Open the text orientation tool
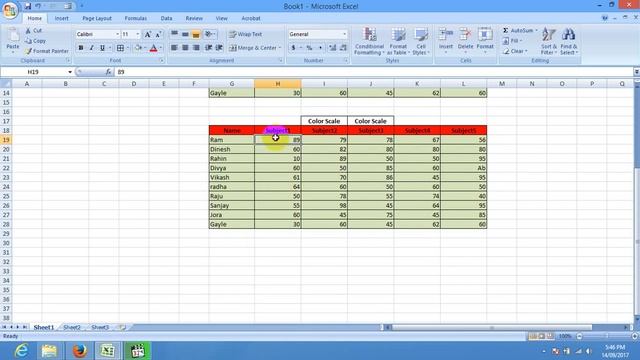Viewport: 640px width, 360px height. point(210,34)
